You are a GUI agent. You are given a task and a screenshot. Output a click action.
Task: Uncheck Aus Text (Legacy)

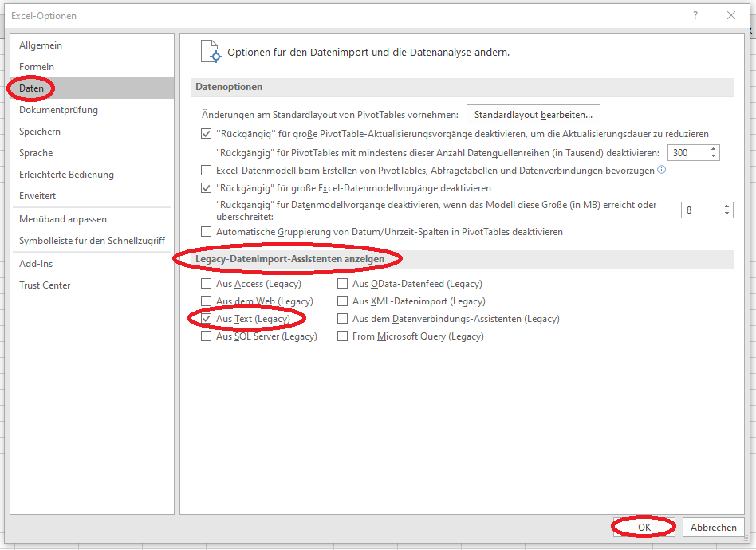click(x=207, y=319)
